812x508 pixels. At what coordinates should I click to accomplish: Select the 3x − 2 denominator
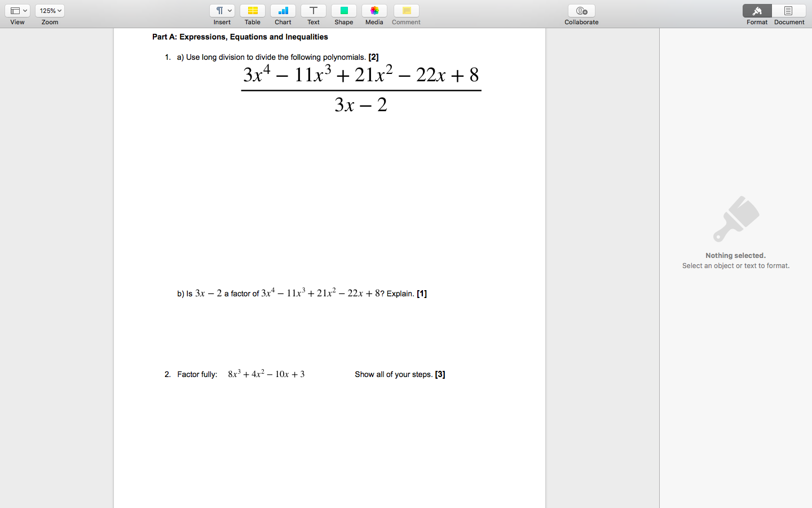pyautogui.click(x=361, y=104)
